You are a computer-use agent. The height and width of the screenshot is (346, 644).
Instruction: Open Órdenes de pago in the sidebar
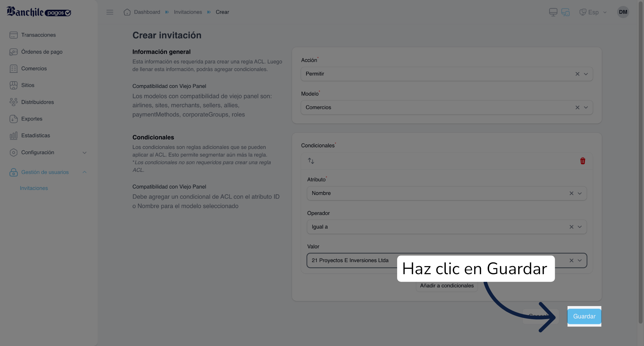click(x=42, y=52)
